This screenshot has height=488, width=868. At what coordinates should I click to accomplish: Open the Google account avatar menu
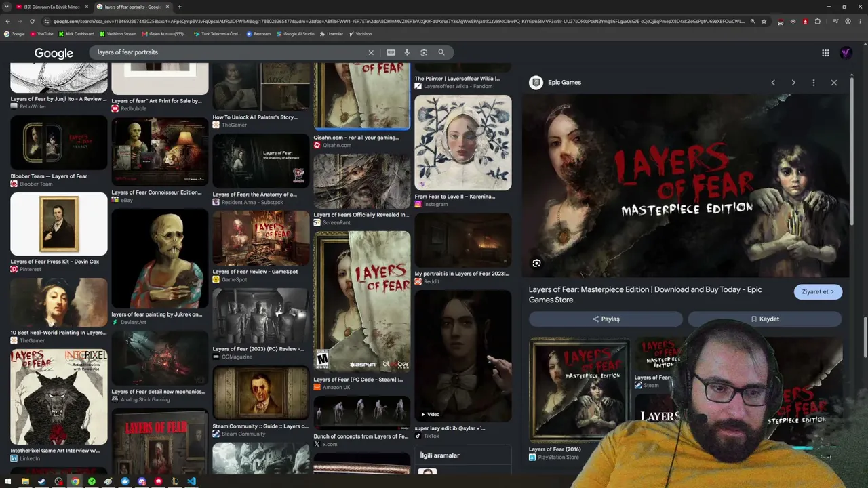coord(846,53)
